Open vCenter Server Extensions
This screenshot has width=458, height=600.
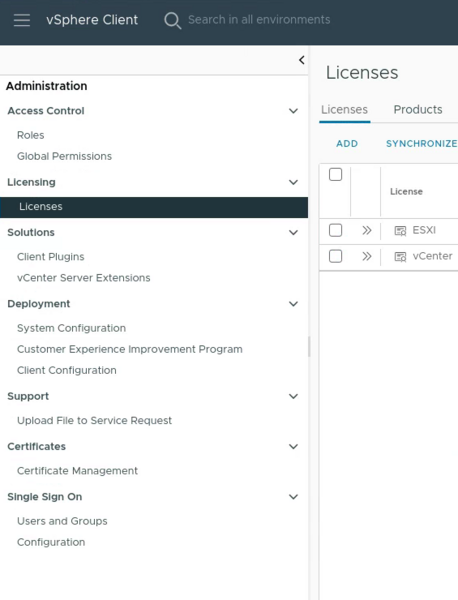point(83,278)
